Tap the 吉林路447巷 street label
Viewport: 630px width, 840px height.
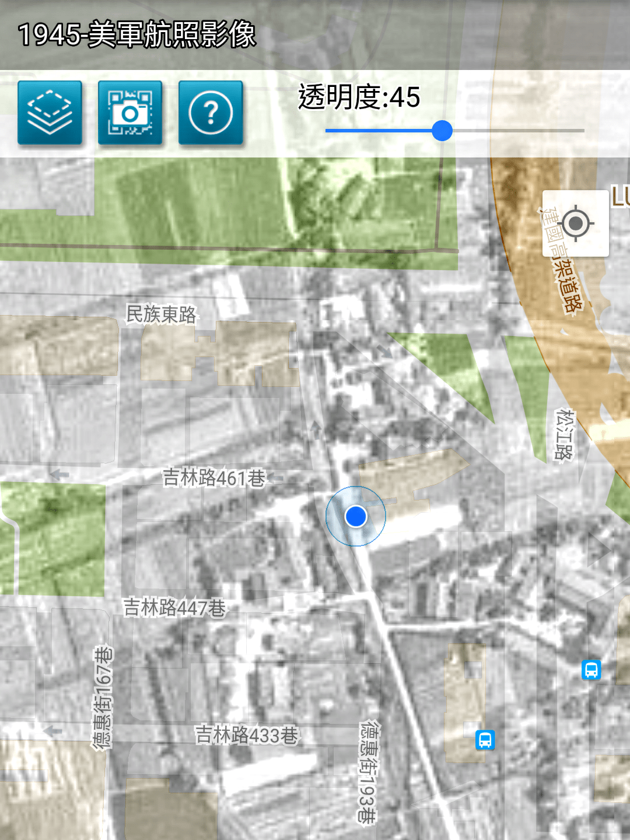pyautogui.click(x=174, y=608)
